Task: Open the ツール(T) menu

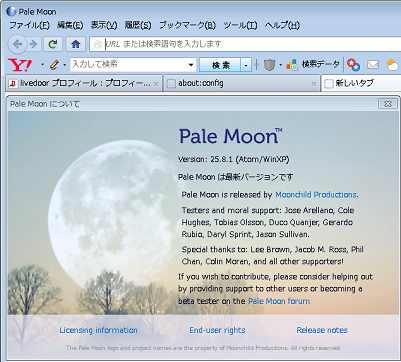Action: click(x=240, y=25)
